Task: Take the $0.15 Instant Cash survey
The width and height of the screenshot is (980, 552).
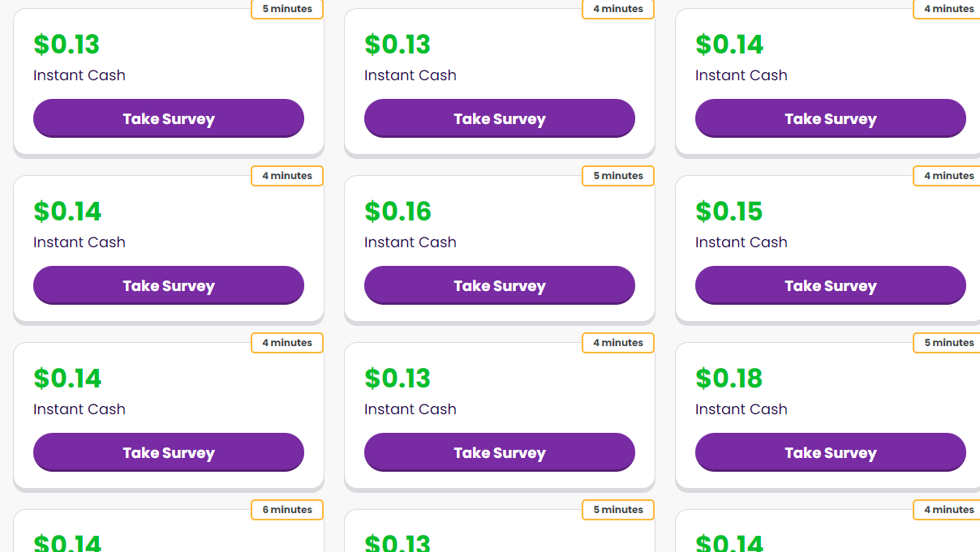Action: (830, 285)
